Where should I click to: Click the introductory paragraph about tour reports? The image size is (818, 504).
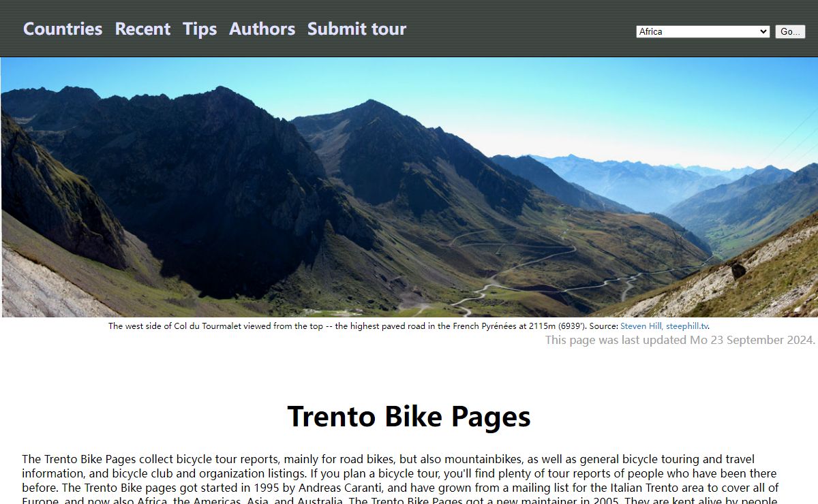(401, 479)
